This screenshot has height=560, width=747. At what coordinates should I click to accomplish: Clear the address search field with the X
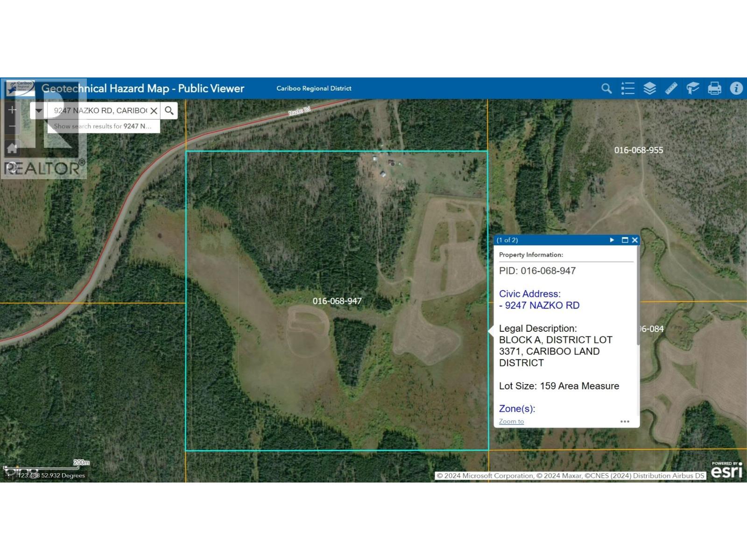[x=155, y=111]
